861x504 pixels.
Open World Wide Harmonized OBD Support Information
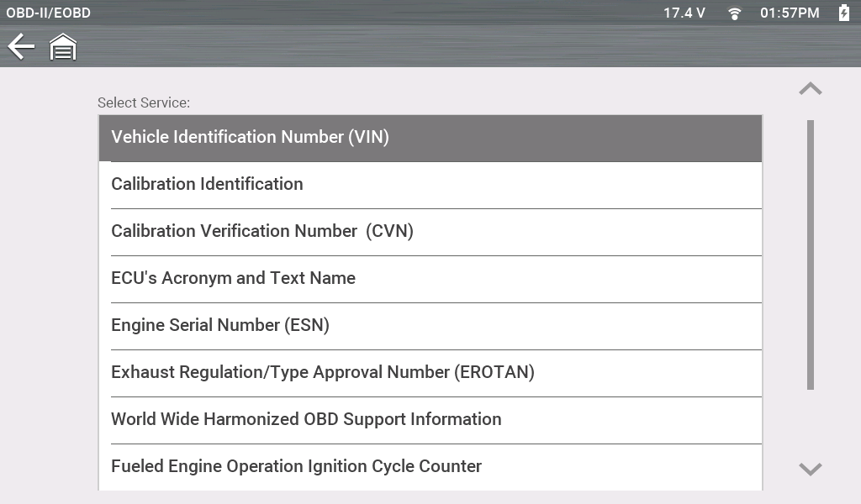pyautogui.click(x=430, y=420)
